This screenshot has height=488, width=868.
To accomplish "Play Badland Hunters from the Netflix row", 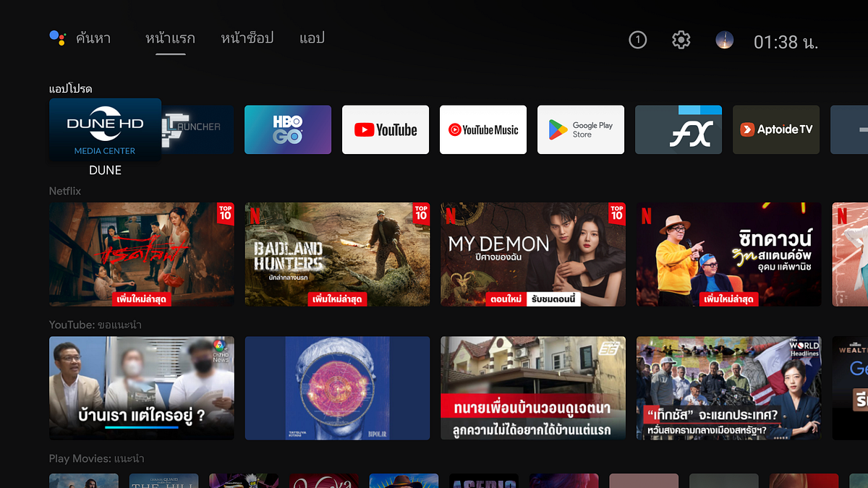I will (337, 254).
